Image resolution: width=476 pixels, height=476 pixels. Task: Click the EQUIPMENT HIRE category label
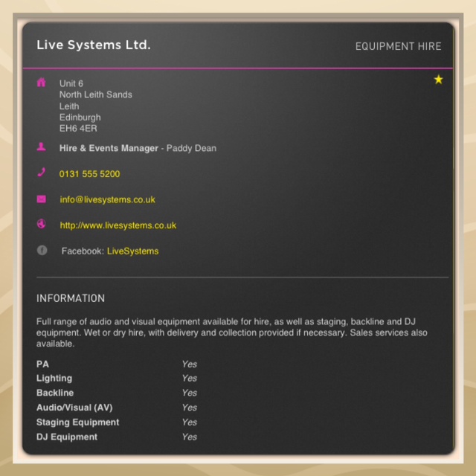coord(399,46)
